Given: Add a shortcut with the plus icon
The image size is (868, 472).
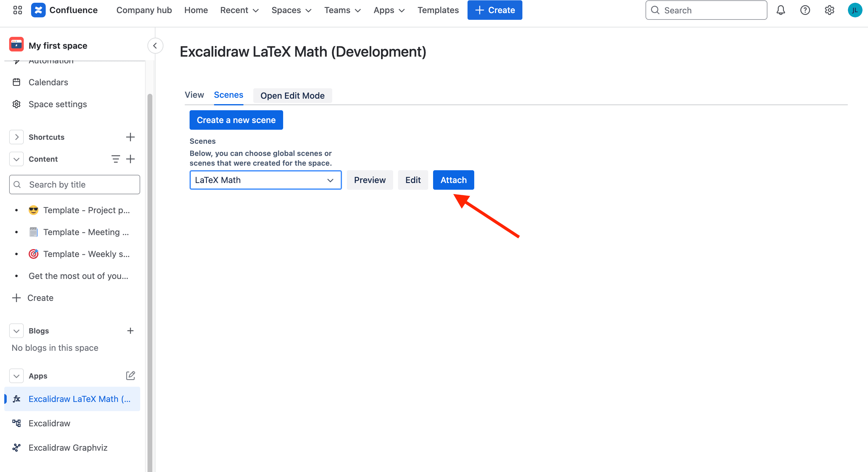Looking at the screenshot, I should 130,137.
